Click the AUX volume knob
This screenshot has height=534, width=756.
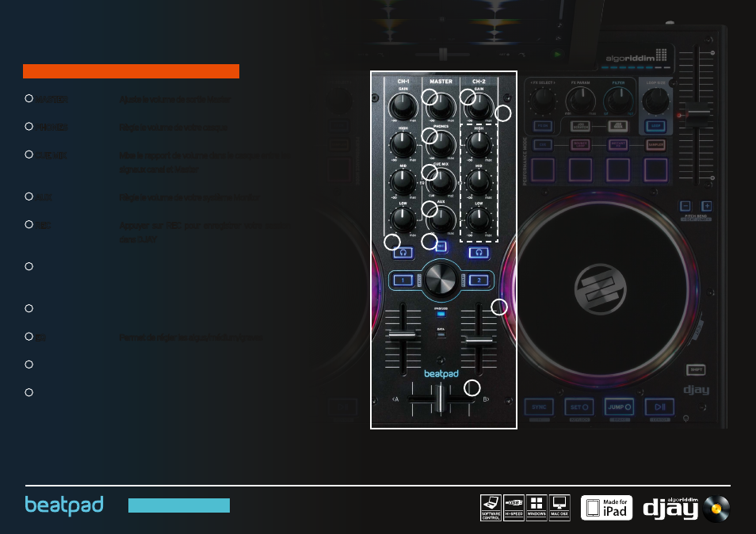441,219
